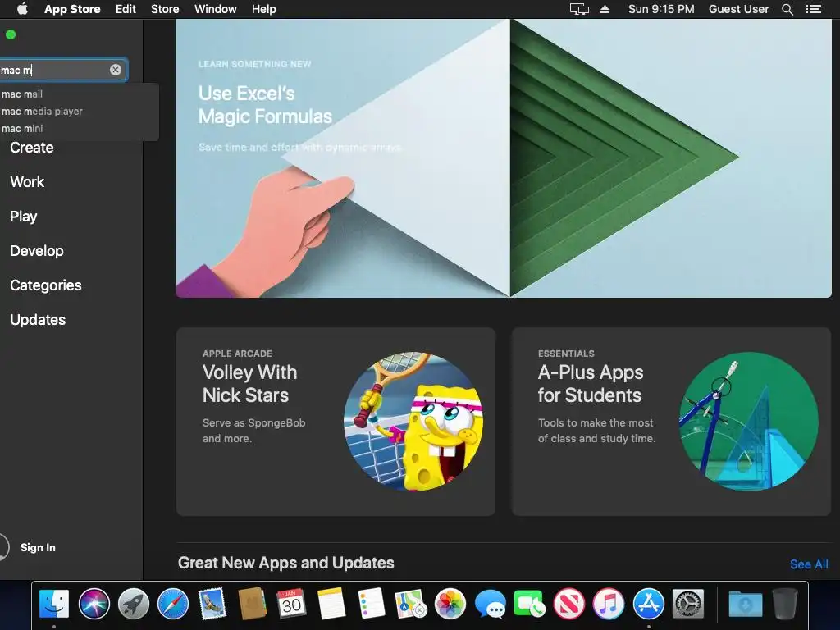Launch Photos from the Dock
This screenshot has height=630, width=840.
click(450, 604)
